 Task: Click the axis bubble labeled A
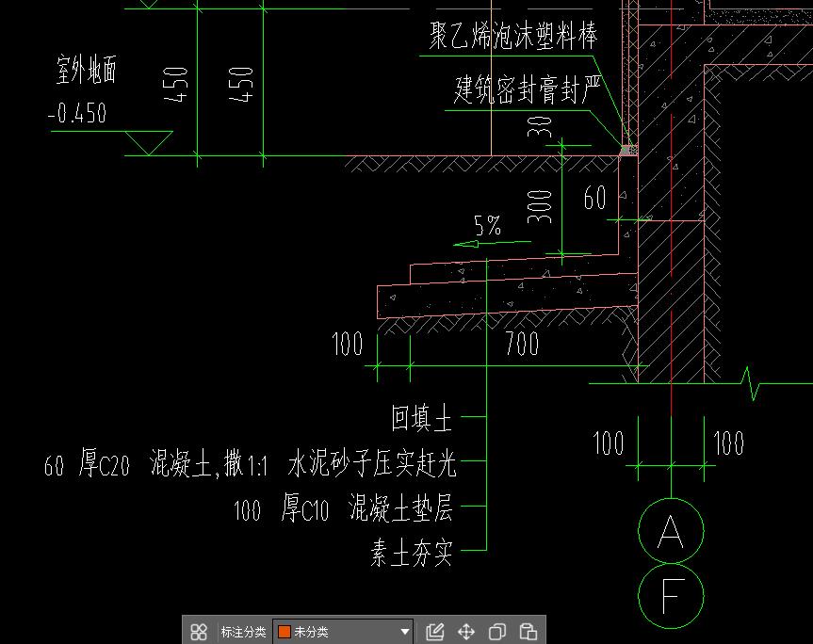(x=671, y=530)
